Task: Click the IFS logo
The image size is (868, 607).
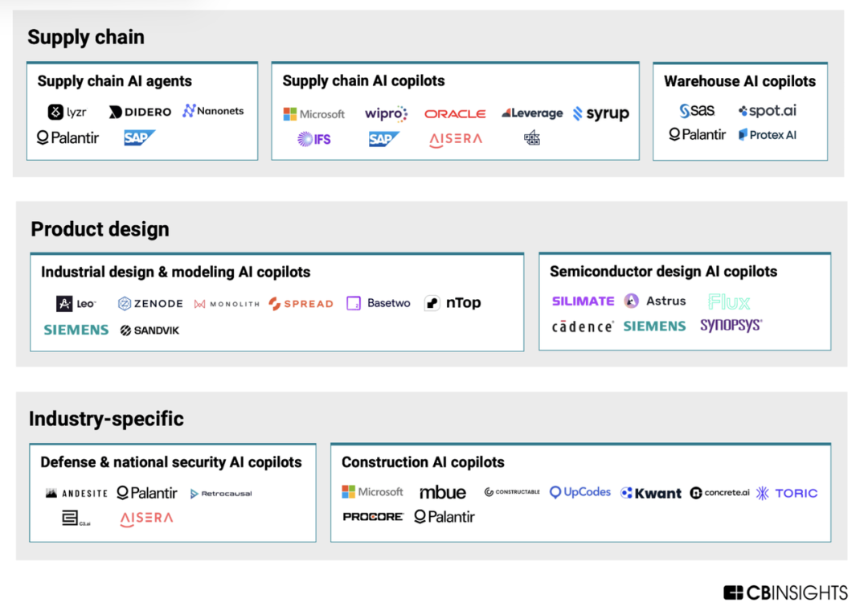Action: click(x=314, y=139)
